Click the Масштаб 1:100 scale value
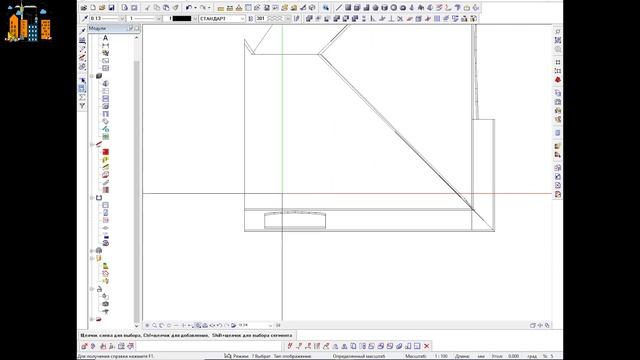The width and height of the screenshot is (640, 360). pos(441,356)
